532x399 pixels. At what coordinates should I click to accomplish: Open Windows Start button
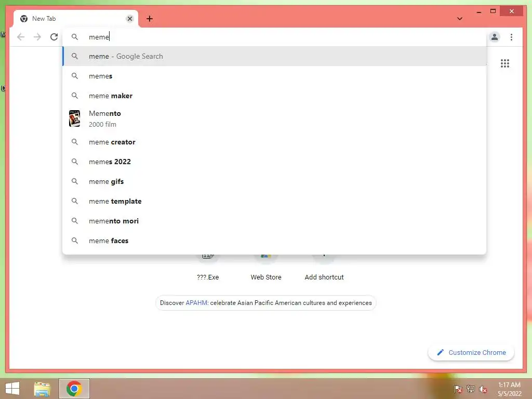pos(12,389)
